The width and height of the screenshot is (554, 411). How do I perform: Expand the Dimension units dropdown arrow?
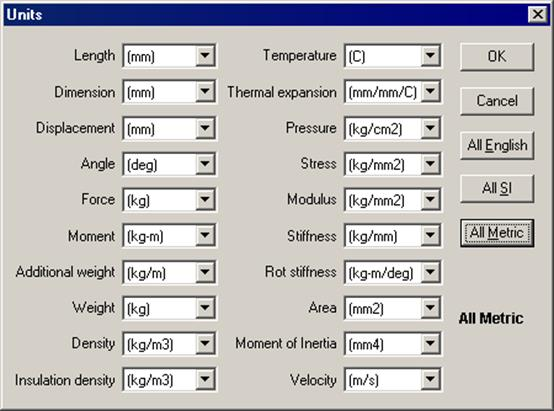pos(205,92)
